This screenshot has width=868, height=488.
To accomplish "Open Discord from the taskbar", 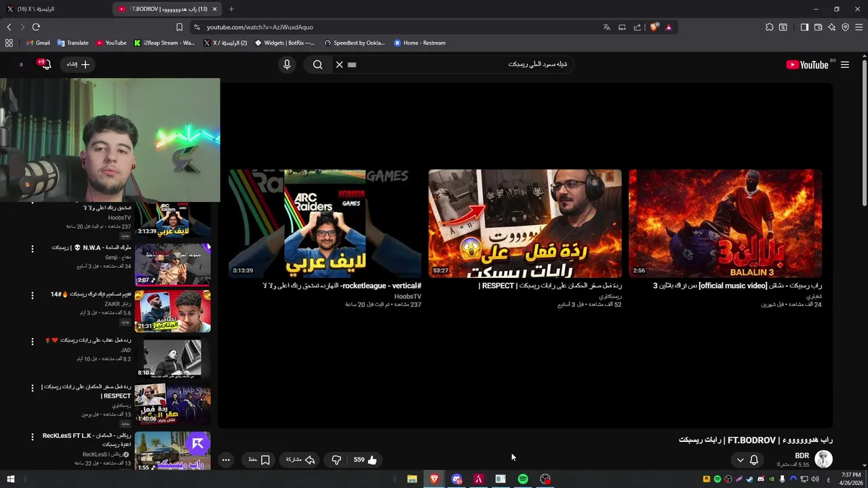I will [x=456, y=479].
